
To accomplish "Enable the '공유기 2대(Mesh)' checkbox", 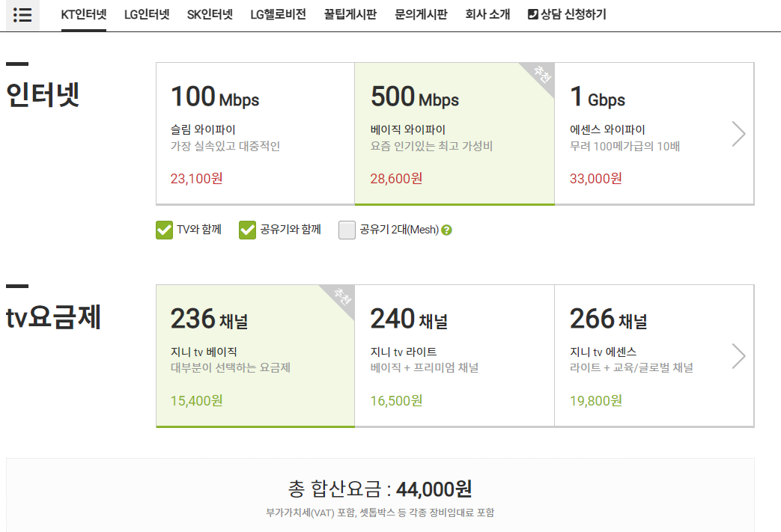I will [x=347, y=230].
